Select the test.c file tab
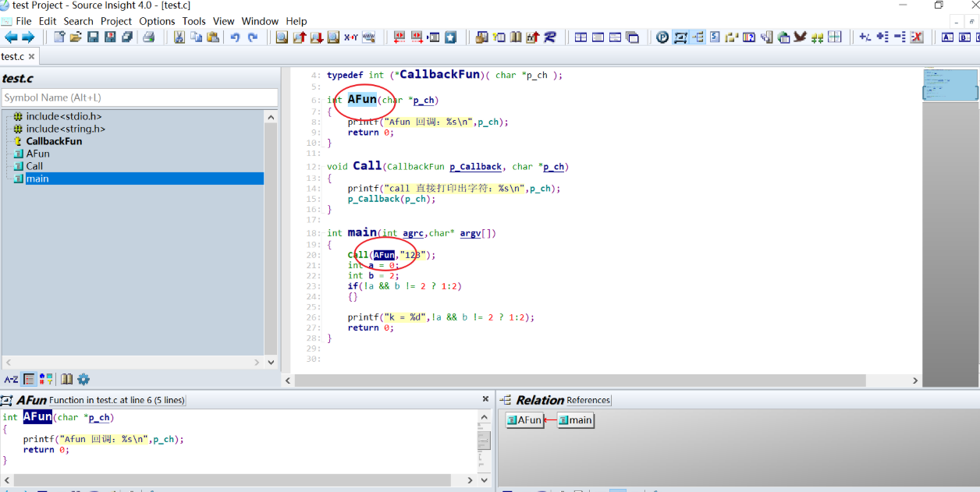 [12, 56]
